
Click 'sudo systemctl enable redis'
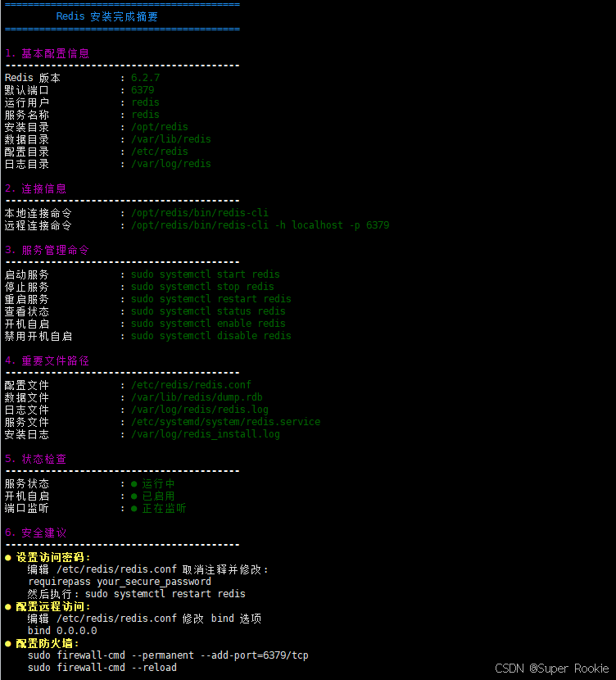[x=208, y=324]
